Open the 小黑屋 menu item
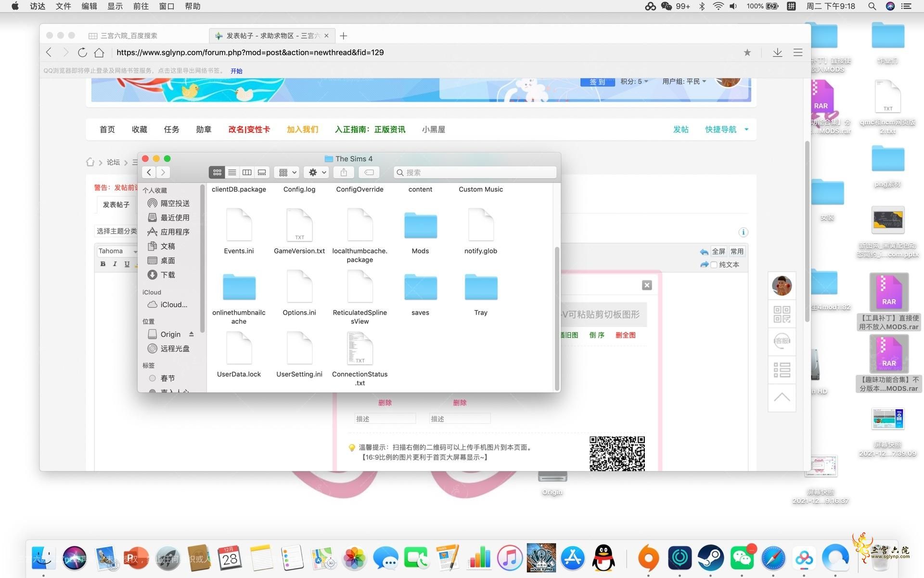924x578 pixels. [433, 130]
